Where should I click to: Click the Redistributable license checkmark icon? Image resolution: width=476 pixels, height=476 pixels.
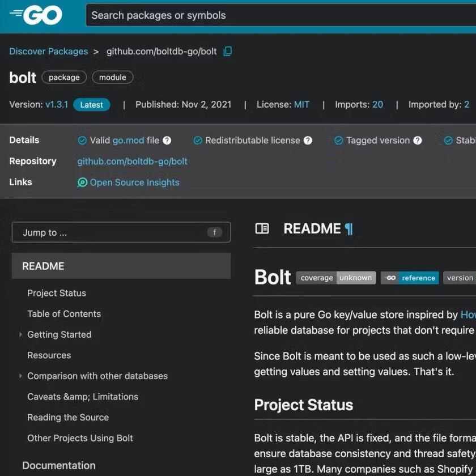pyautogui.click(x=198, y=141)
